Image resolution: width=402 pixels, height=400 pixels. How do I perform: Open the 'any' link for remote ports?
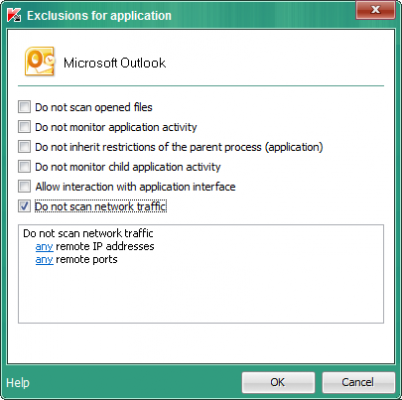point(44,259)
